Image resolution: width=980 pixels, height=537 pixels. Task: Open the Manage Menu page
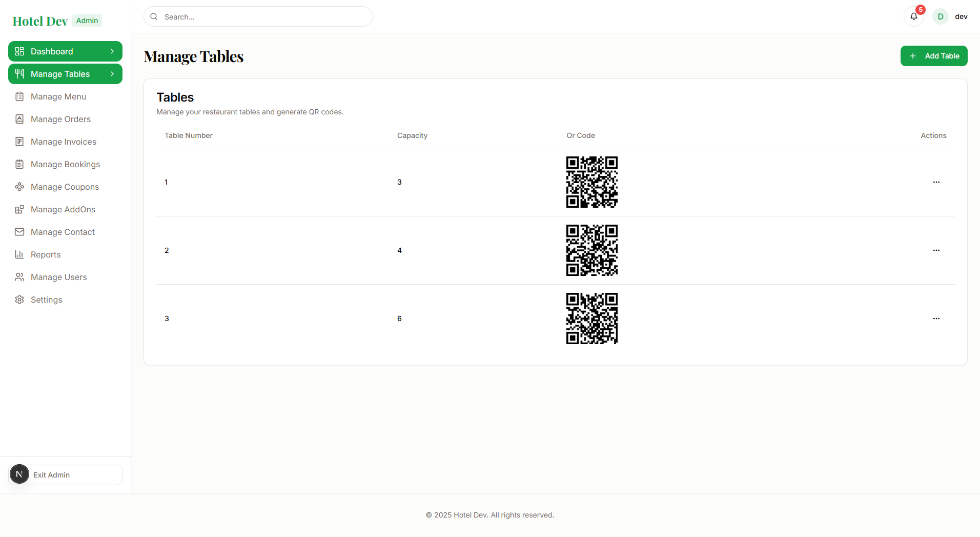pos(58,96)
